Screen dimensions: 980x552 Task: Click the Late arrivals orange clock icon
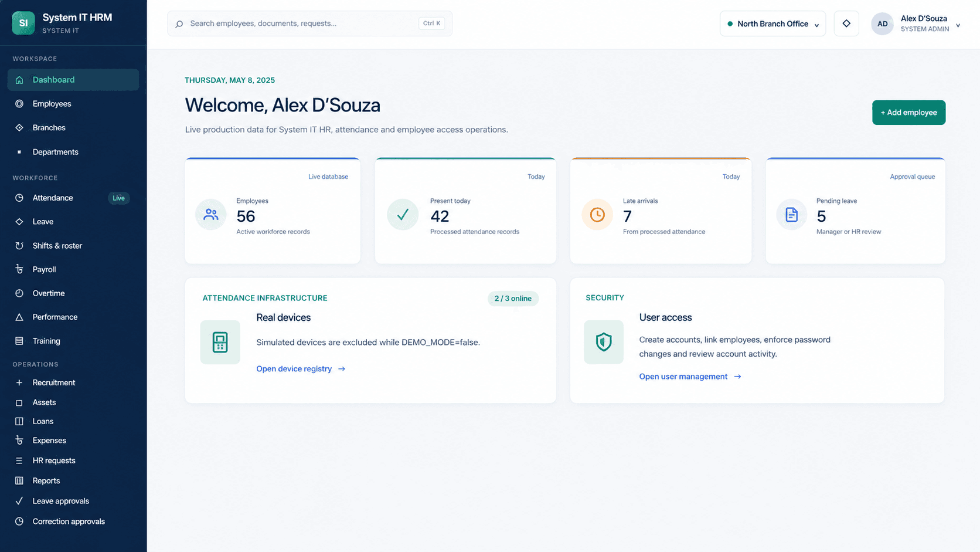pyautogui.click(x=597, y=215)
